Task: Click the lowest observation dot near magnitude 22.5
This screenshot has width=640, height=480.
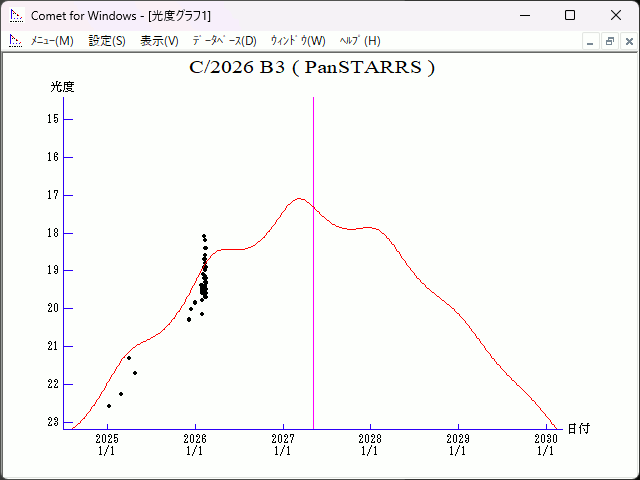Action: tap(109, 405)
